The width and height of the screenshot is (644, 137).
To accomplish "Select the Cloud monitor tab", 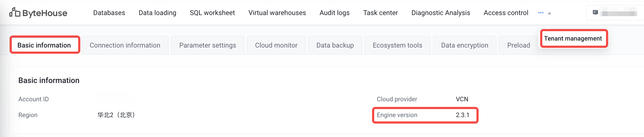I will (276, 45).
